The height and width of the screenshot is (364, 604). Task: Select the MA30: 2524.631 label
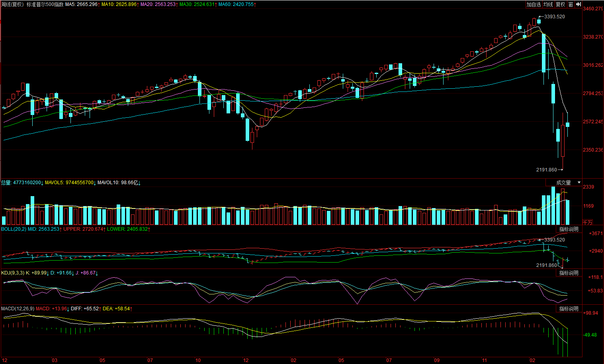pos(198,4)
